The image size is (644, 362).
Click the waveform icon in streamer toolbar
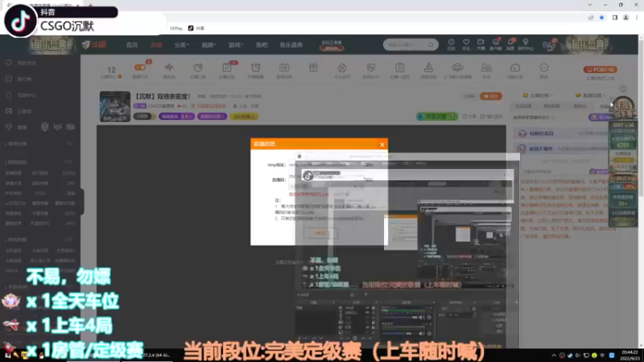coord(169,68)
